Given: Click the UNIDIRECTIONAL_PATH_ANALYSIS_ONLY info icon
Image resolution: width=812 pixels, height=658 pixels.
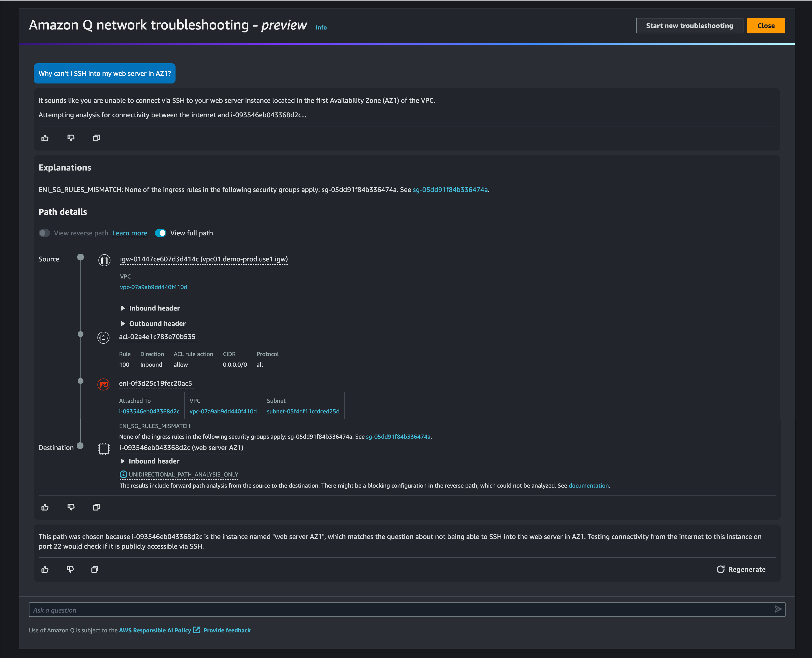Looking at the screenshot, I should tap(123, 474).
